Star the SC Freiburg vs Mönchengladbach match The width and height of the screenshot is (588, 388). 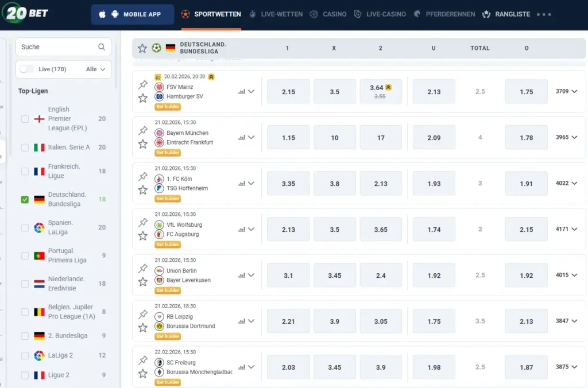143,374
